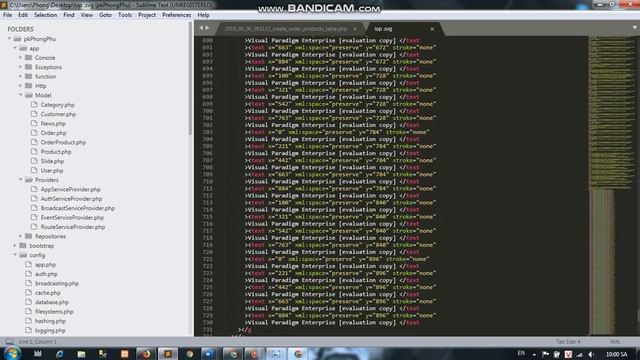This screenshot has height=360, width=640.
Task: Open the Selection menu
Action: point(45,15)
